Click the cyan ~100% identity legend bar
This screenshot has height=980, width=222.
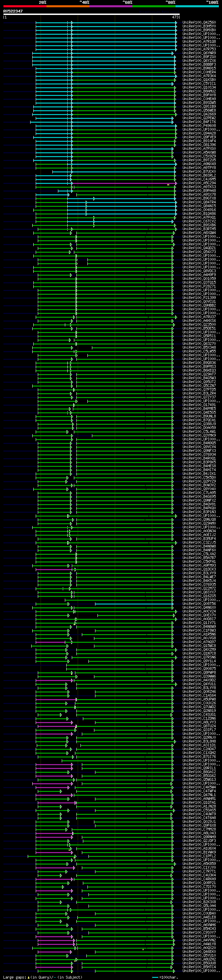[197, 6]
